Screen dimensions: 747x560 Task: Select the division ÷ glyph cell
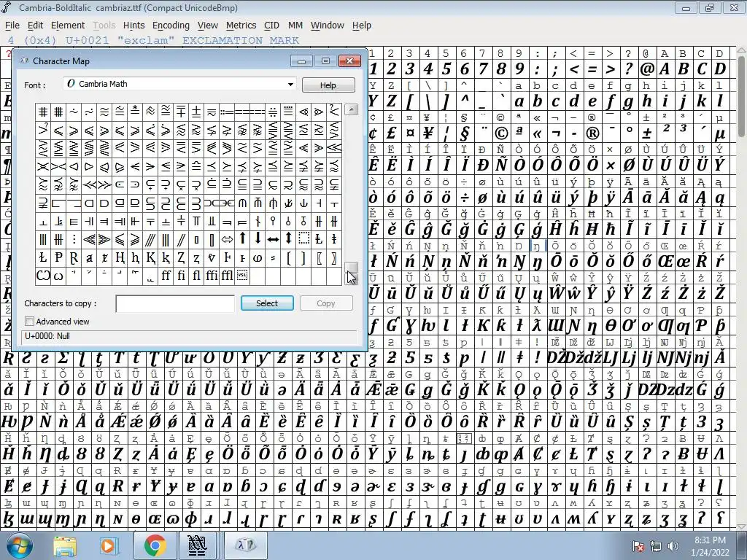coord(465,197)
